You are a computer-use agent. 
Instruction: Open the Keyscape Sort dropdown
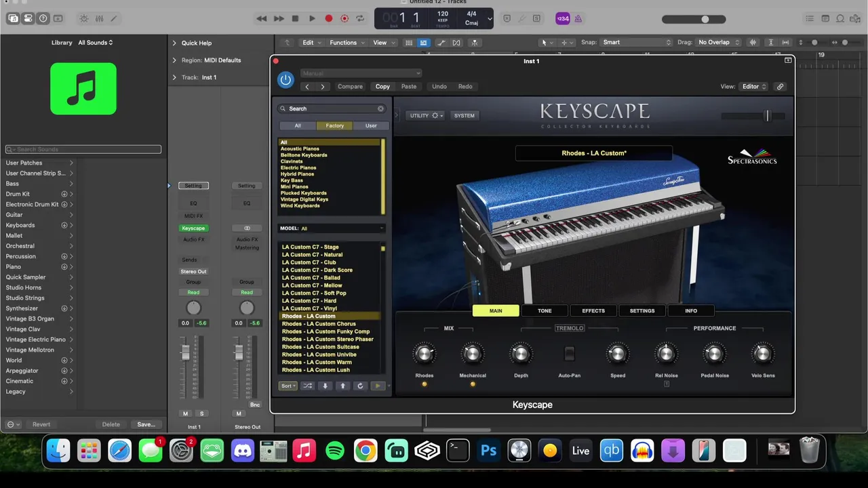click(x=288, y=386)
